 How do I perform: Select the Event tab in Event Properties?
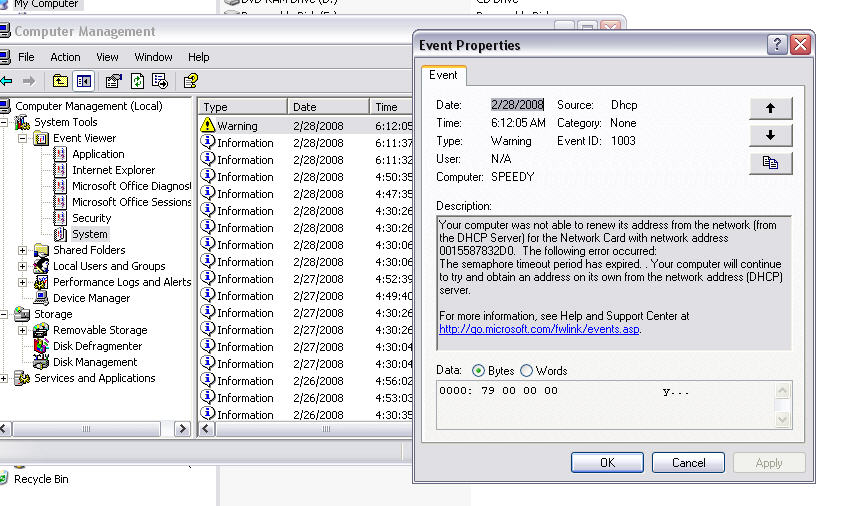click(444, 76)
